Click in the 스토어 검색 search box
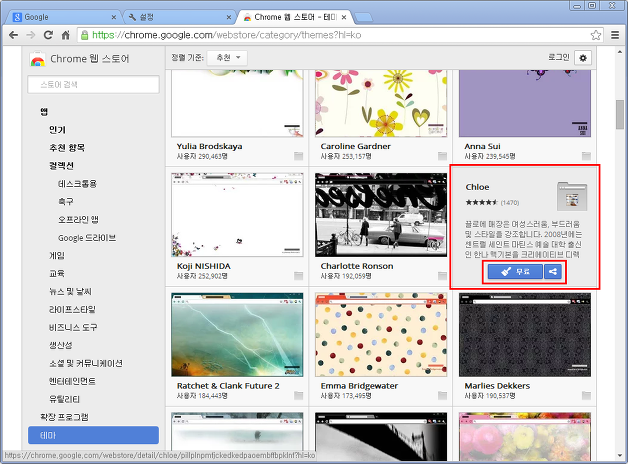The width and height of the screenshot is (628, 464). [93, 84]
